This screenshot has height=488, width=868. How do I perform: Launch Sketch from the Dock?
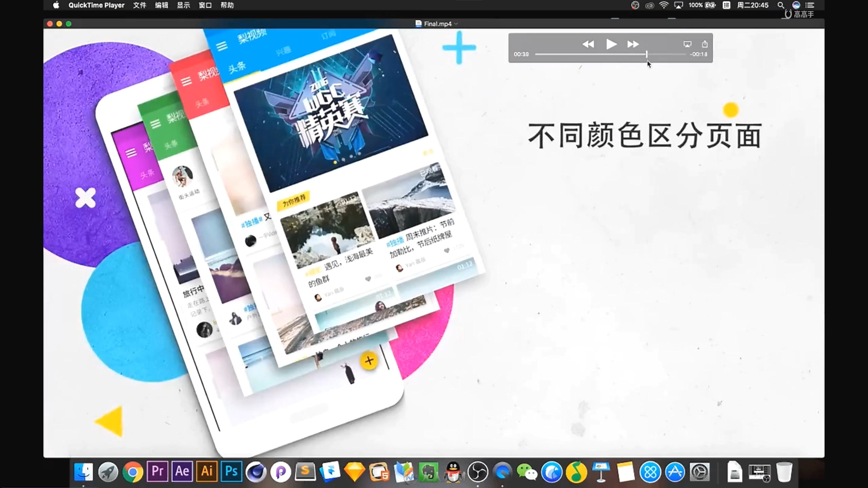[x=354, y=471]
